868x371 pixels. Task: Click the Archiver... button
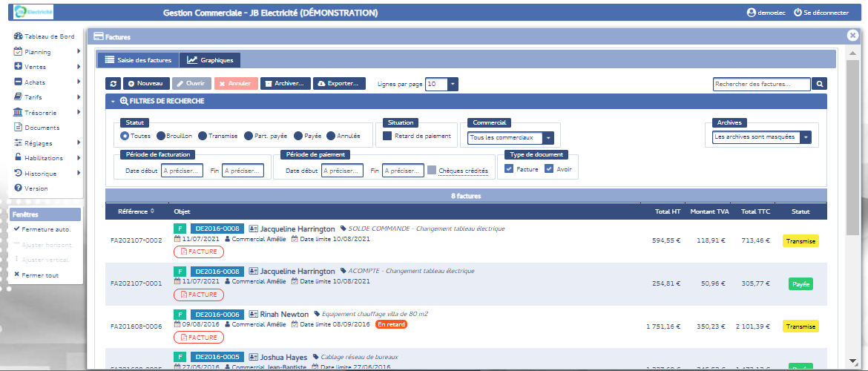coord(286,84)
